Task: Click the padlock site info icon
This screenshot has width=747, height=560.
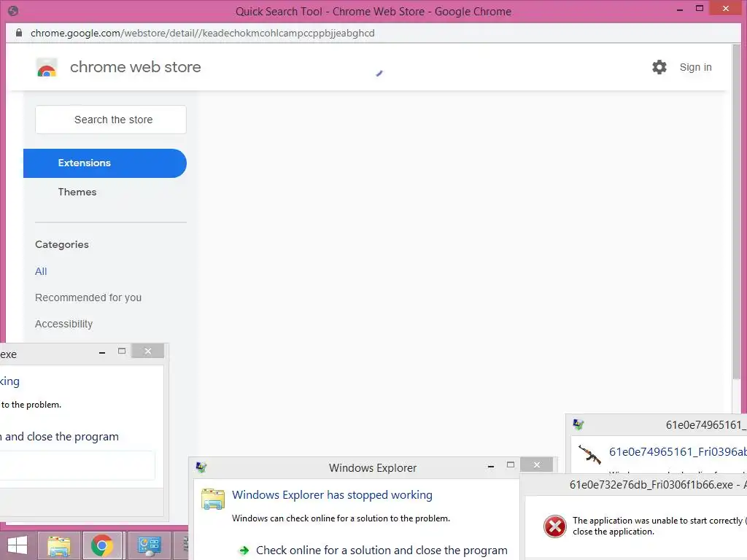Action: coord(19,33)
